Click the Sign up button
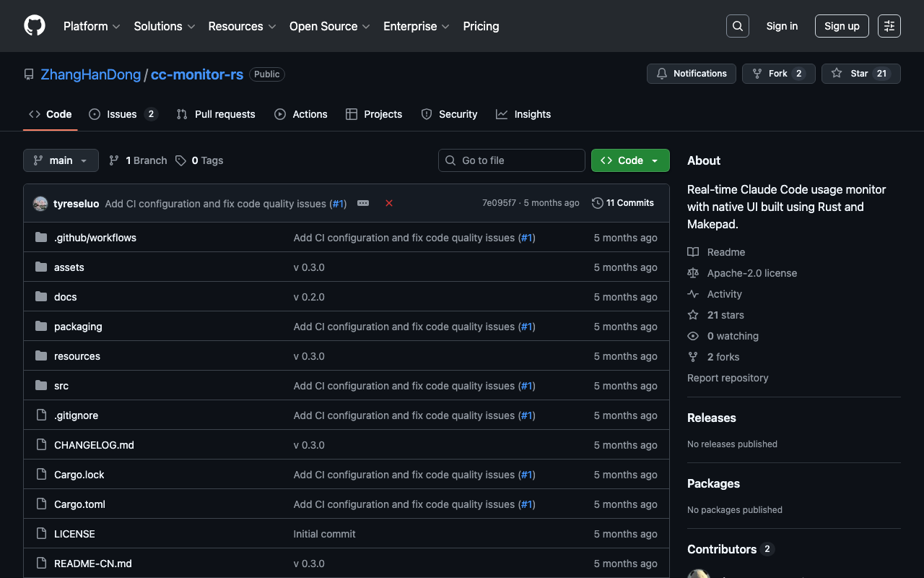This screenshot has height=578, width=924. point(842,26)
